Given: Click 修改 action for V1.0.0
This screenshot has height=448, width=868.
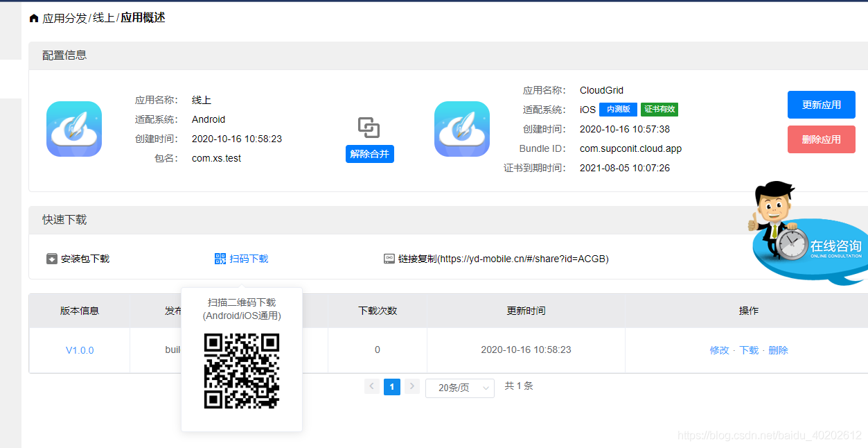Looking at the screenshot, I should [x=719, y=350].
